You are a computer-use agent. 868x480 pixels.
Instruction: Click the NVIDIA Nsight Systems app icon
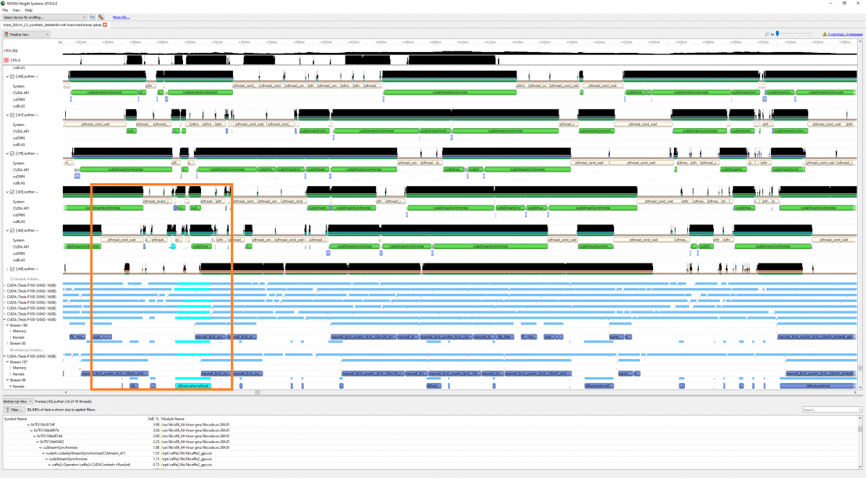pos(4,3)
